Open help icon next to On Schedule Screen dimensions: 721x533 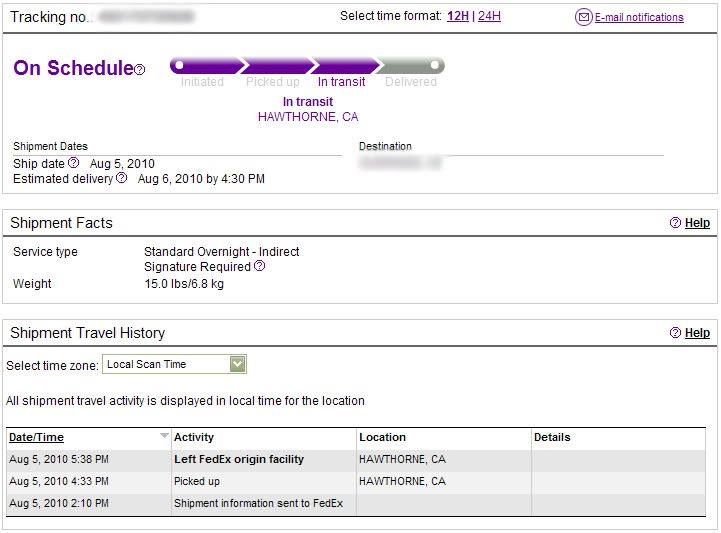point(140,69)
